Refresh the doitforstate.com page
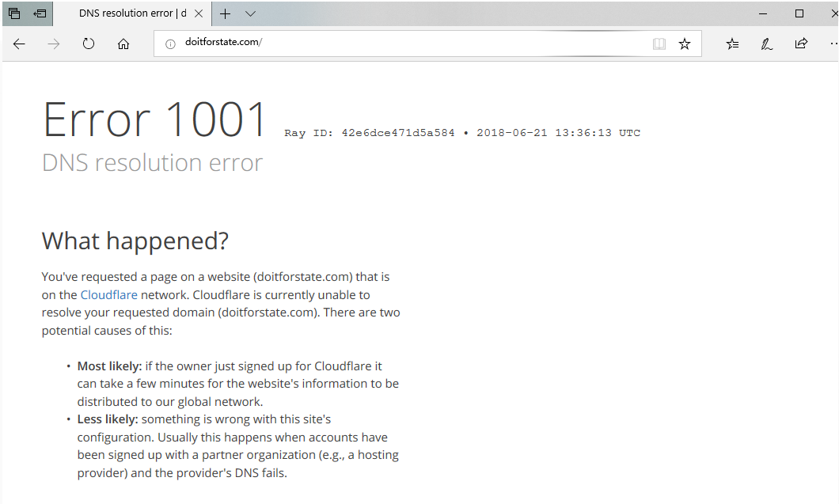 point(89,44)
